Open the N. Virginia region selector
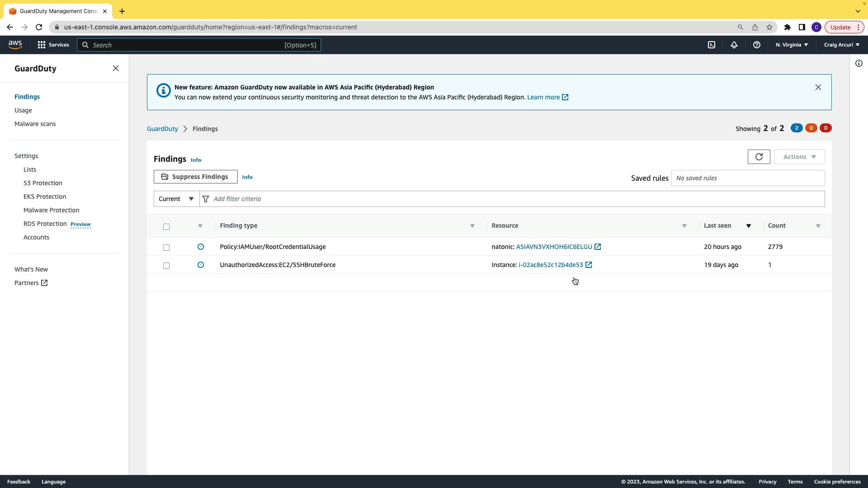This screenshot has height=488, width=868. pyautogui.click(x=792, y=45)
